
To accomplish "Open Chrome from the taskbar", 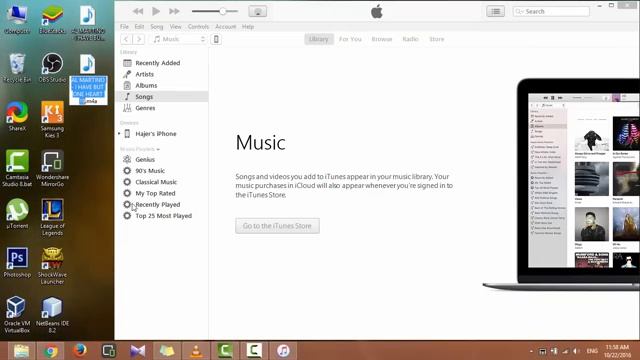I will click(x=51, y=351).
